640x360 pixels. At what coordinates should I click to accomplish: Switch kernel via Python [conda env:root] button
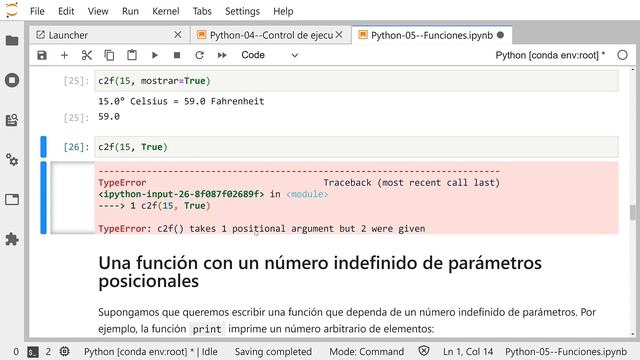[x=550, y=55]
